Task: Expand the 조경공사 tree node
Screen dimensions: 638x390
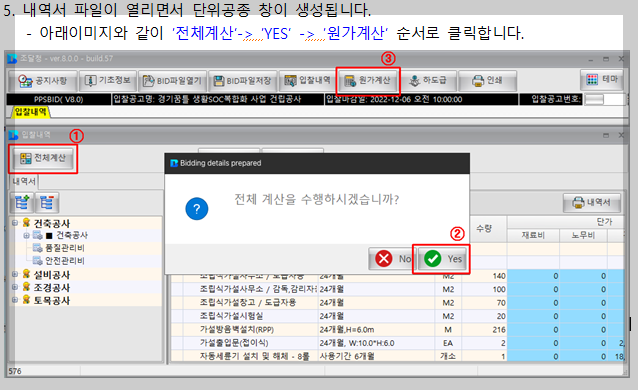Action: tap(15, 287)
